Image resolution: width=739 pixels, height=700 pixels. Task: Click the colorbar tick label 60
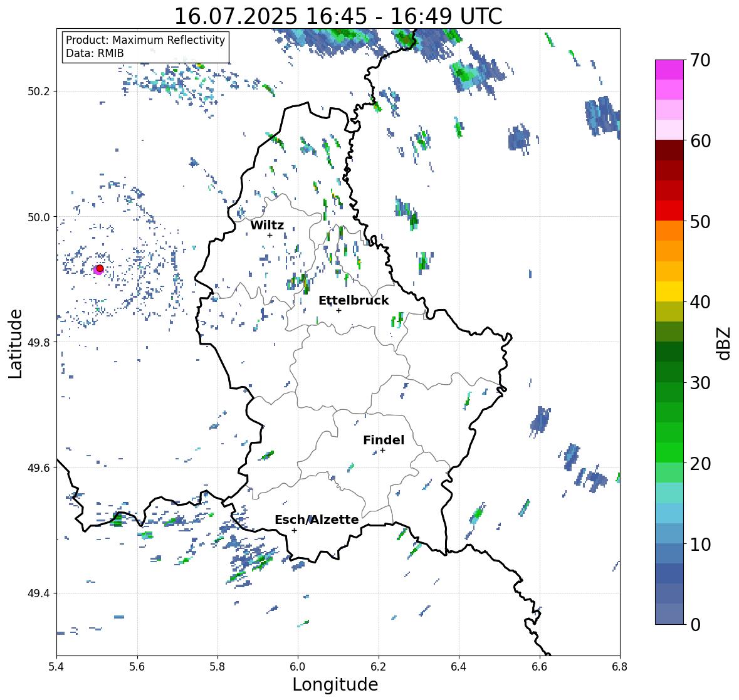pos(700,141)
